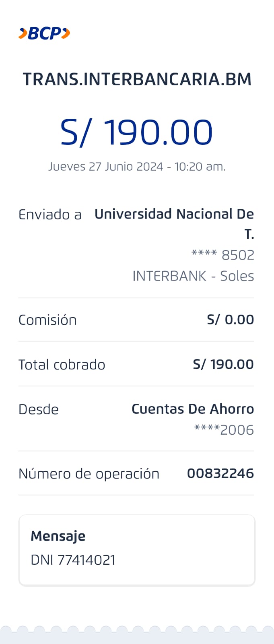Screen dimensions: 274x644
Task: Click the "Número de operación" label
Action: [89, 474]
